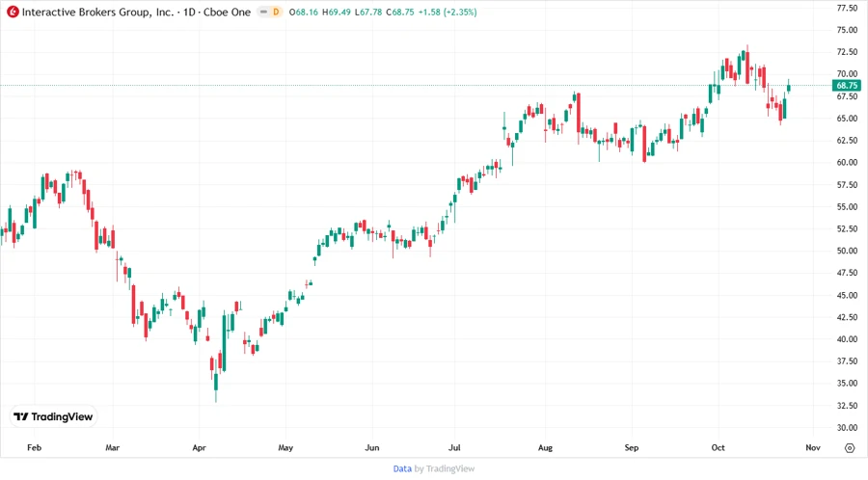Image resolution: width=868 pixels, height=480 pixels.
Task: Click the Mar label on time axis
Action: [x=113, y=447]
